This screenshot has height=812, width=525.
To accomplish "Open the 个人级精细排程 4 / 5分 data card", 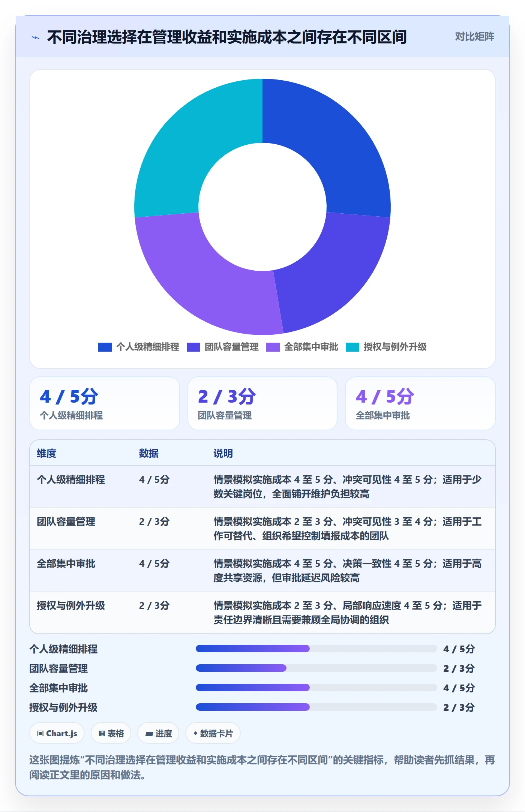I will coord(105,403).
